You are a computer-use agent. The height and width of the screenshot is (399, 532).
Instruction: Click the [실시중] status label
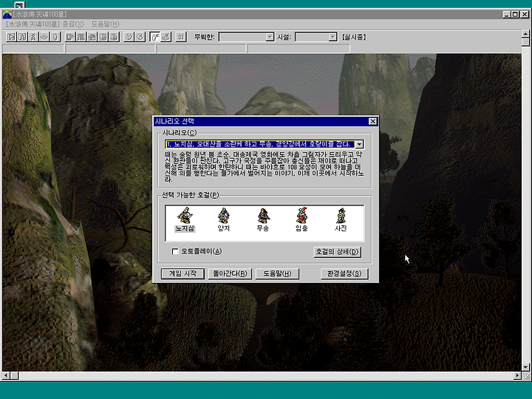353,37
